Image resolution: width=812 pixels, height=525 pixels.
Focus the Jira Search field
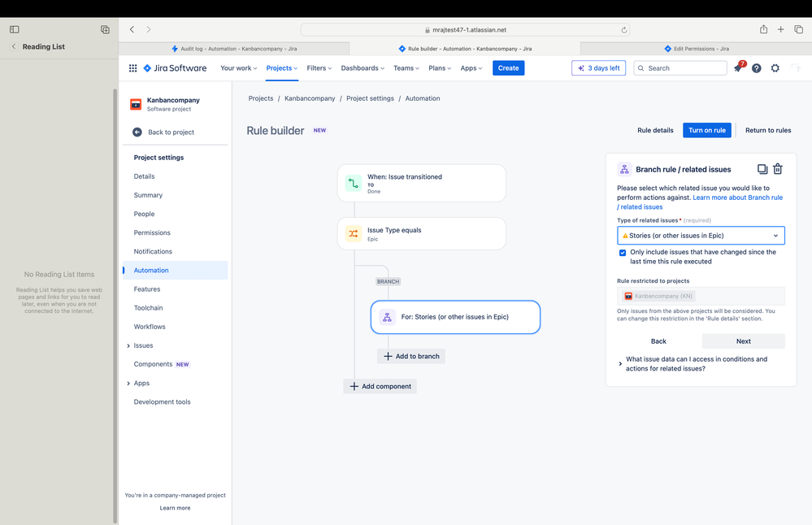[680, 67]
